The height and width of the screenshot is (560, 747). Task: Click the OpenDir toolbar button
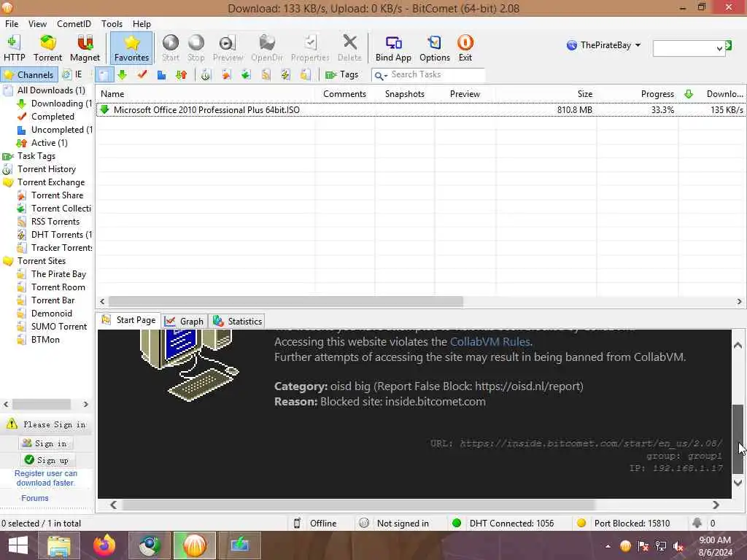267,49
